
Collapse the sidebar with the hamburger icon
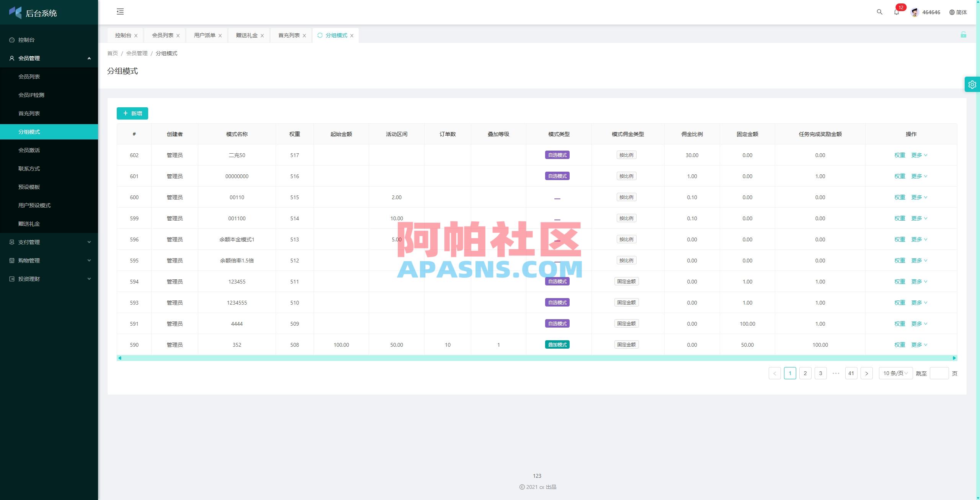coord(120,12)
